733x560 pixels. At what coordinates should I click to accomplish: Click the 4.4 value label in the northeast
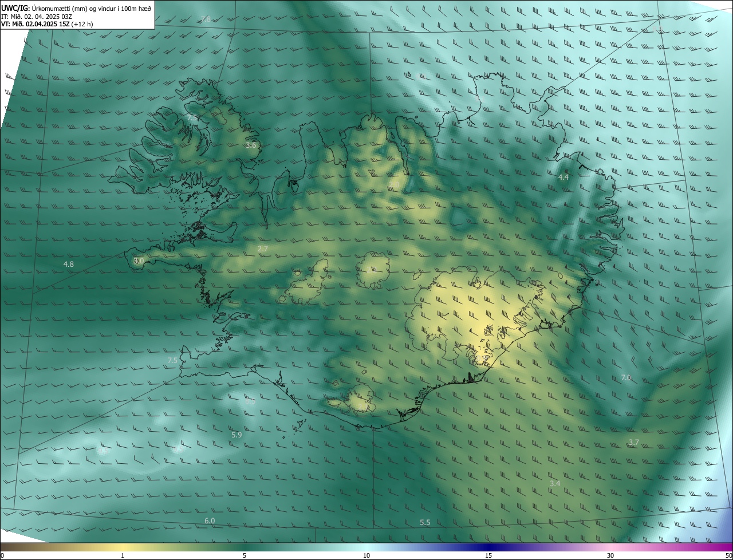(x=563, y=178)
